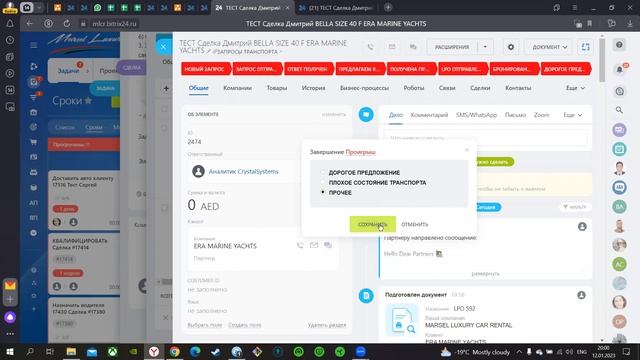Click the chat icon in deal header
The height and width of the screenshot is (360, 640).
click(413, 47)
